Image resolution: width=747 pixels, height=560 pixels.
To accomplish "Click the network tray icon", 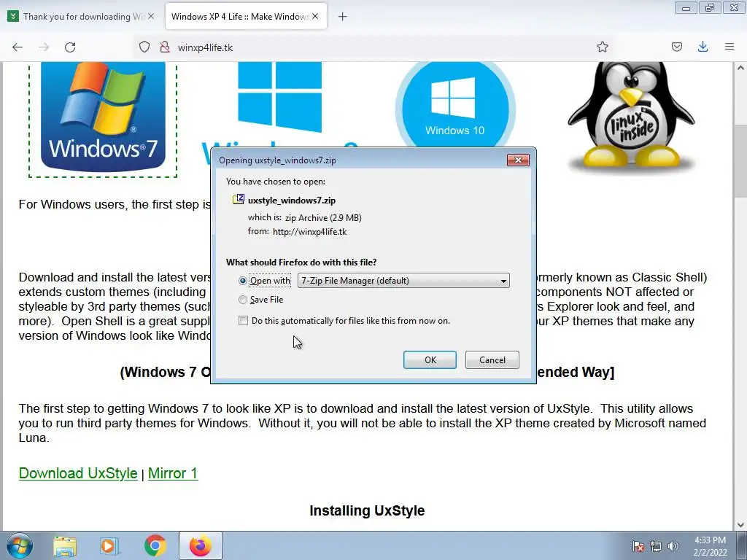I will (x=656, y=546).
